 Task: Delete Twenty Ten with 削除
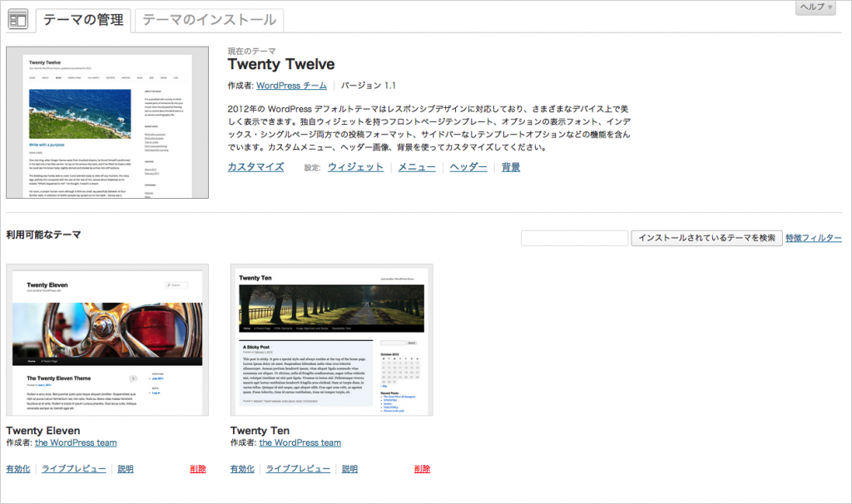(422, 469)
